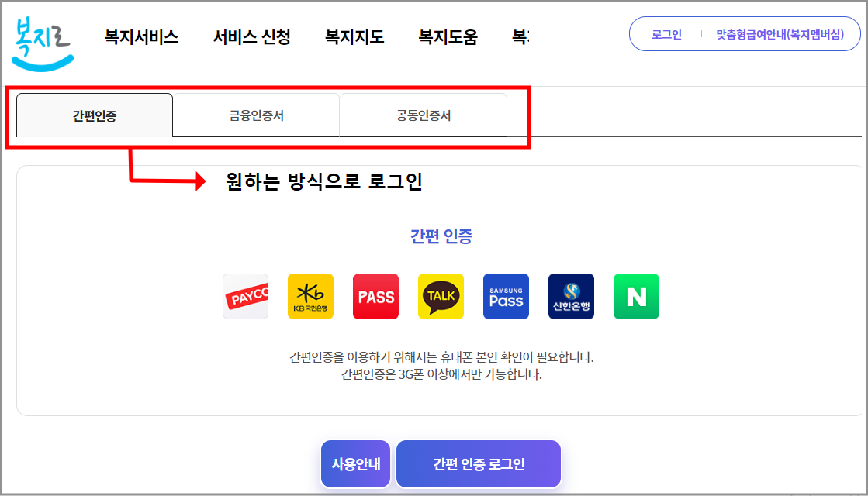
Task: Choose KB국민은행 authentication icon
Action: [311, 296]
